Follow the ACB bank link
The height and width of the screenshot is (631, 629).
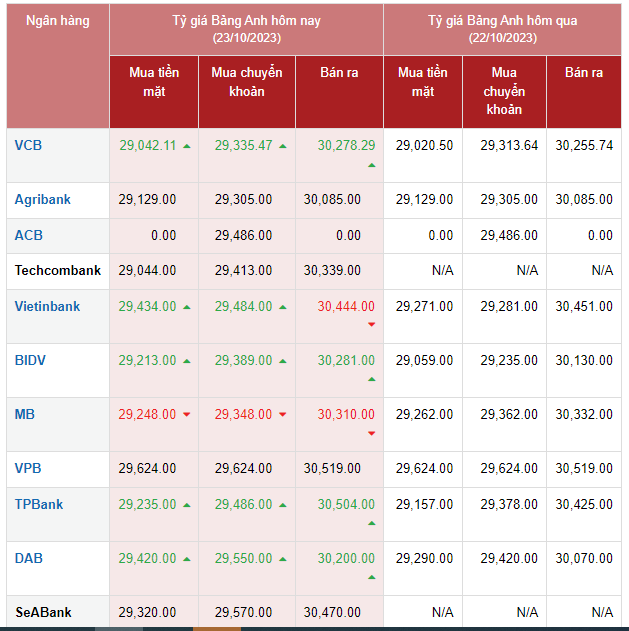(x=28, y=235)
